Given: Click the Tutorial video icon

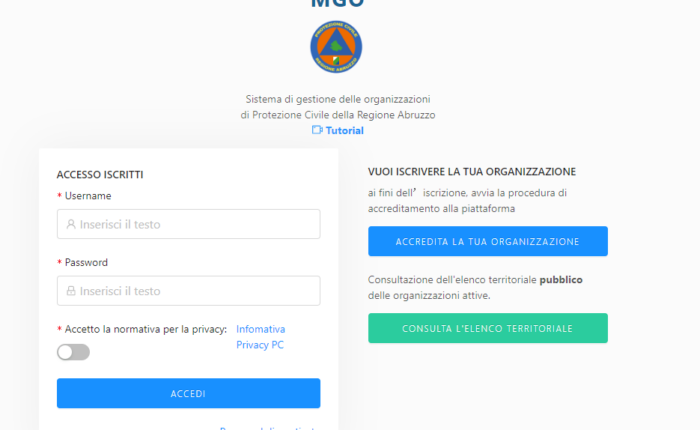Looking at the screenshot, I should 317,130.
